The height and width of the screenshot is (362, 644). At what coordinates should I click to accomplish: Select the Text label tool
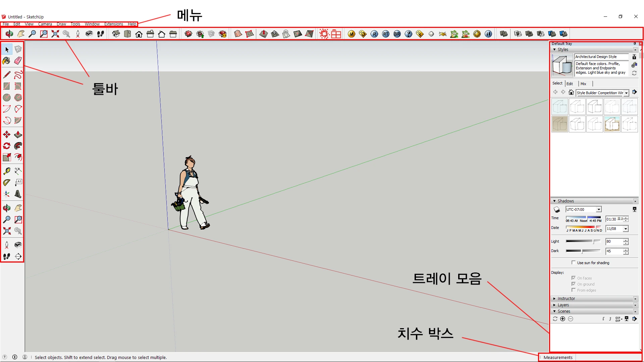pyautogui.click(x=18, y=183)
